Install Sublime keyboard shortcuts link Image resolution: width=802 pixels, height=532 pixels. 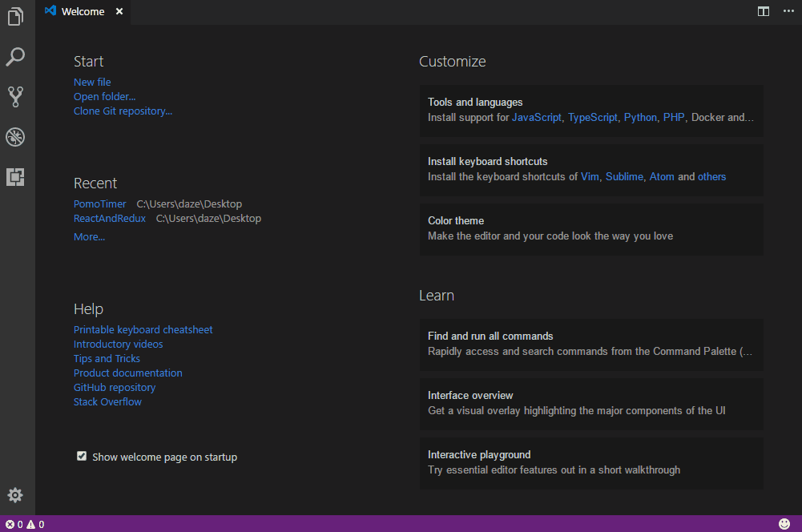(624, 176)
